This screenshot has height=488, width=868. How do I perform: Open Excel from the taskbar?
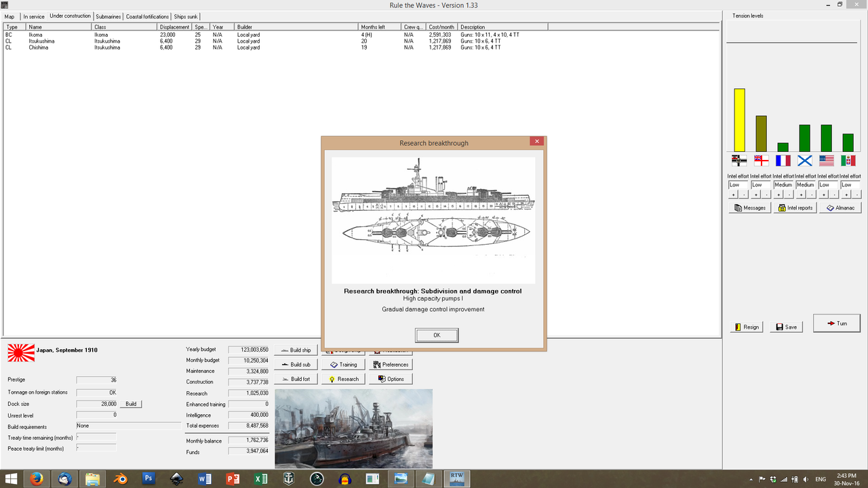(x=260, y=479)
